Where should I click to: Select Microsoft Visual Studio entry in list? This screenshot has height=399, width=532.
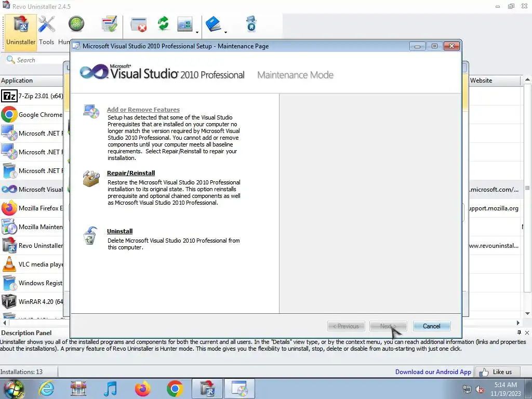tap(32, 189)
